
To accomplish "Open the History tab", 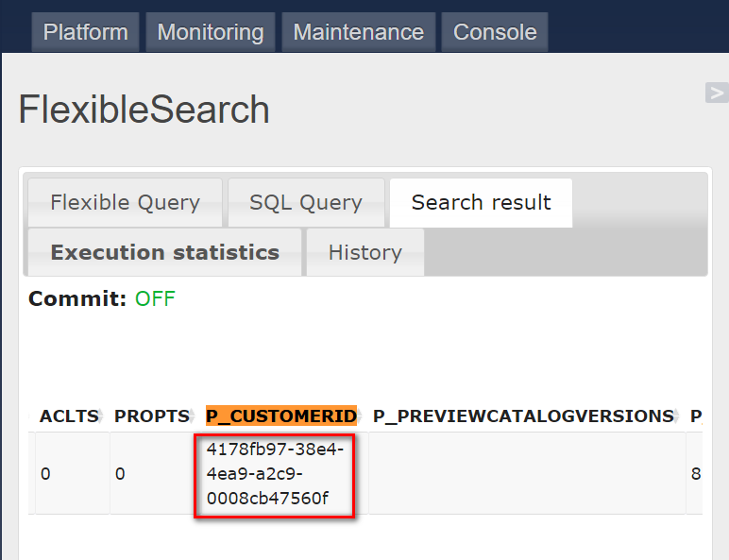I will pyautogui.click(x=364, y=252).
